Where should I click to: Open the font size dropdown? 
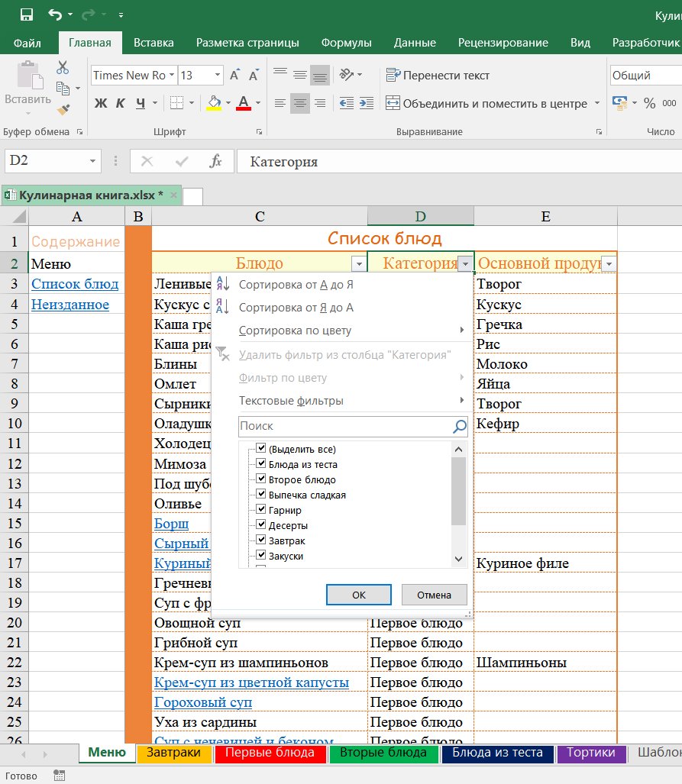pos(218,76)
